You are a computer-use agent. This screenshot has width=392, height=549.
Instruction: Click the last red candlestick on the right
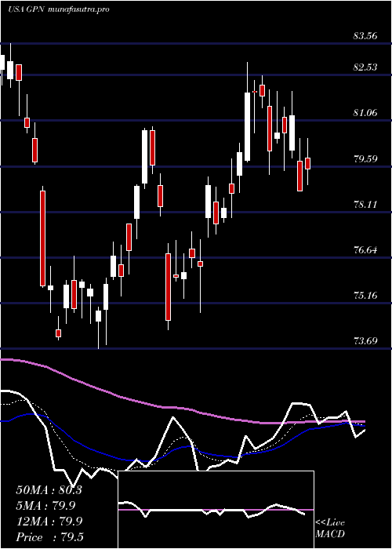point(308,163)
